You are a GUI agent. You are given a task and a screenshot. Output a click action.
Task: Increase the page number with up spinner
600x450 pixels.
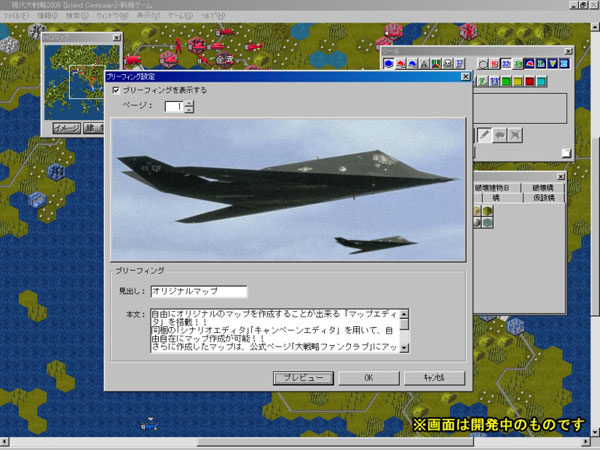pyautogui.click(x=188, y=101)
